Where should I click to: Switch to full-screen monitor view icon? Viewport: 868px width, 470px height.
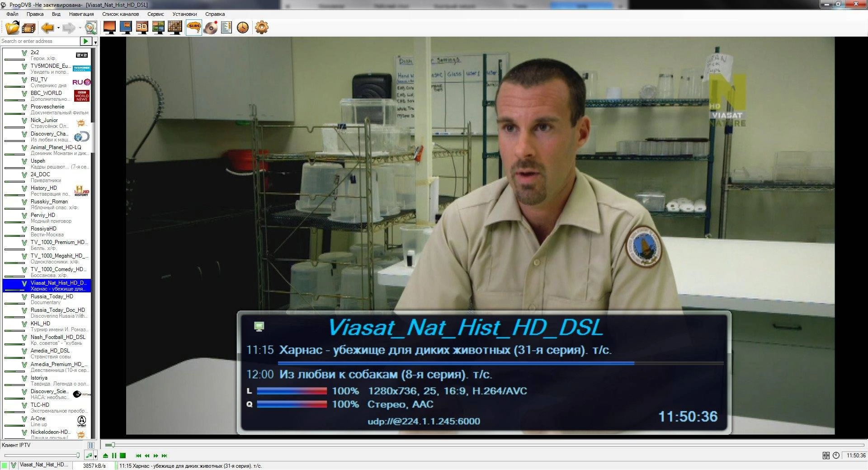(109, 28)
